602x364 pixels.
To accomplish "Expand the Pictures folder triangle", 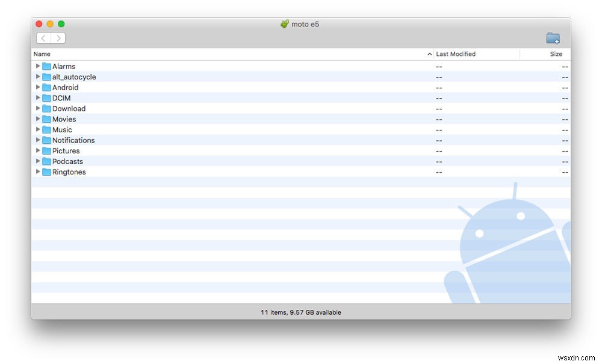I will [37, 150].
